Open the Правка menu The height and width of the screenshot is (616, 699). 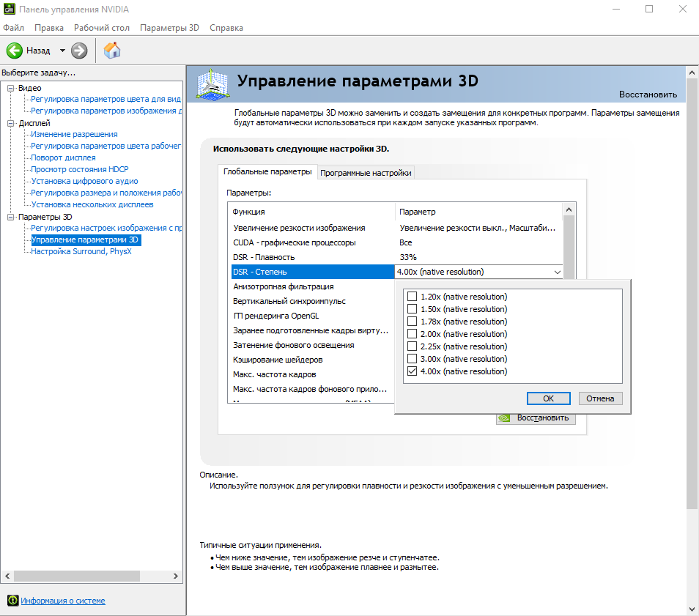tap(49, 28)
